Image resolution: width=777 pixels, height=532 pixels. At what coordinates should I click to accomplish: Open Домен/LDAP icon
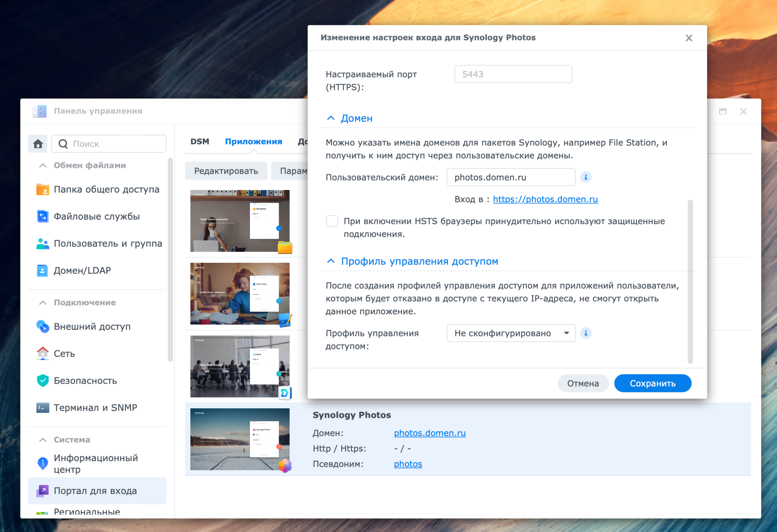coord(42,271)
